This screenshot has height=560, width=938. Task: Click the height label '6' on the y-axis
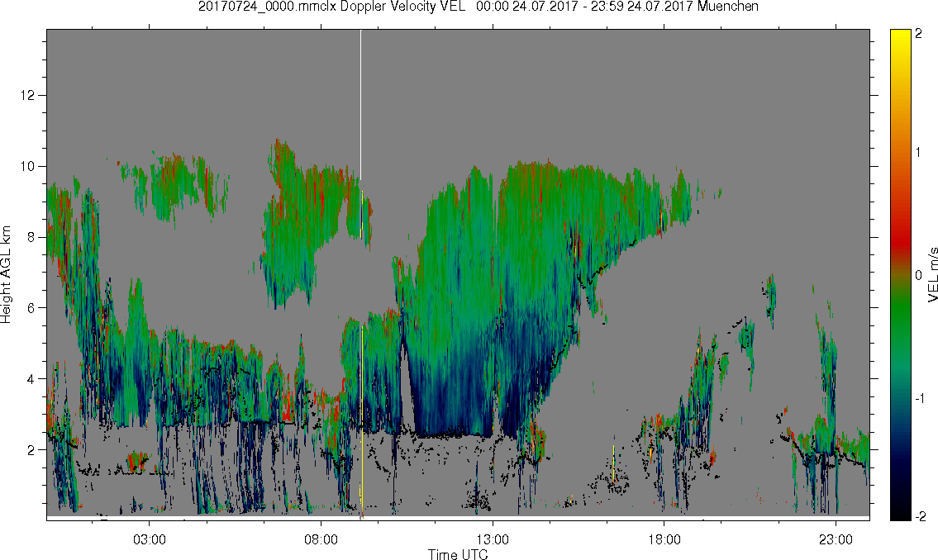(31, 308)
